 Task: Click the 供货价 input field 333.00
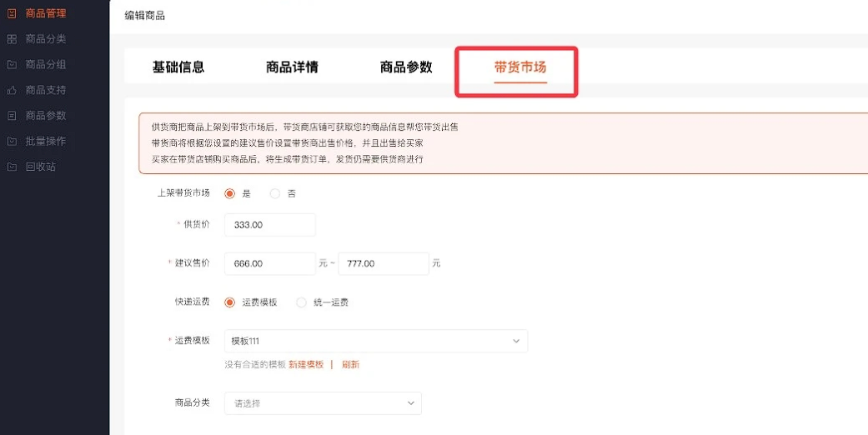[x=270, y=225]
